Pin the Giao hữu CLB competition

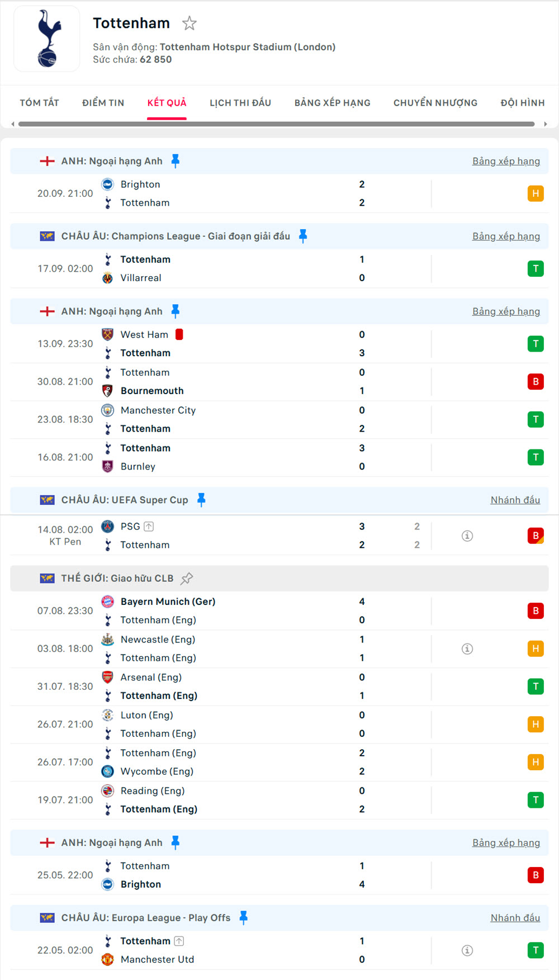pyautogui.click(x=187, y=578)
